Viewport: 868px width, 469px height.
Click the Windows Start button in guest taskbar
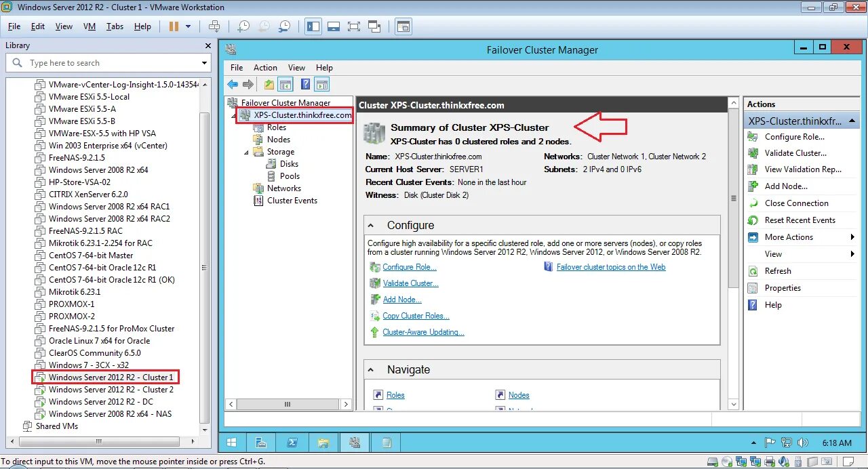click(231, 443)
